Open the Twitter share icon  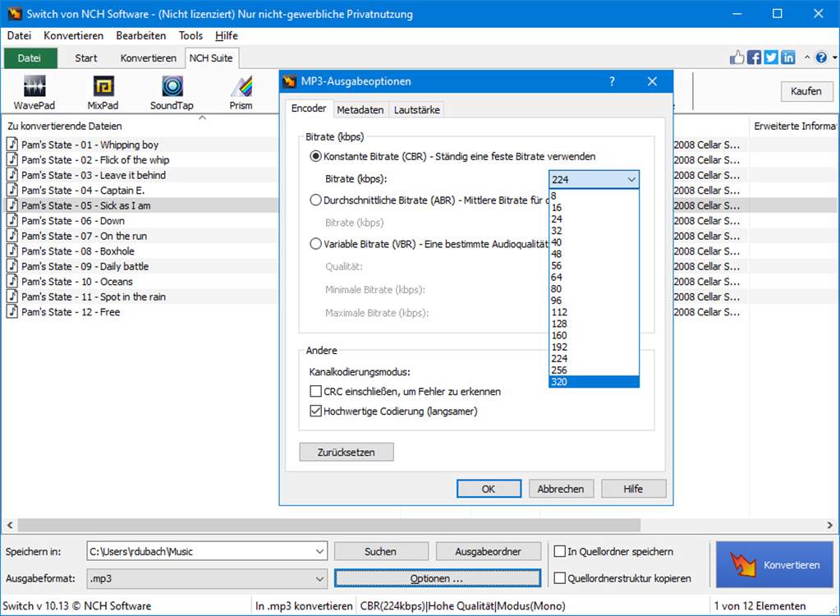pos(771,57)
